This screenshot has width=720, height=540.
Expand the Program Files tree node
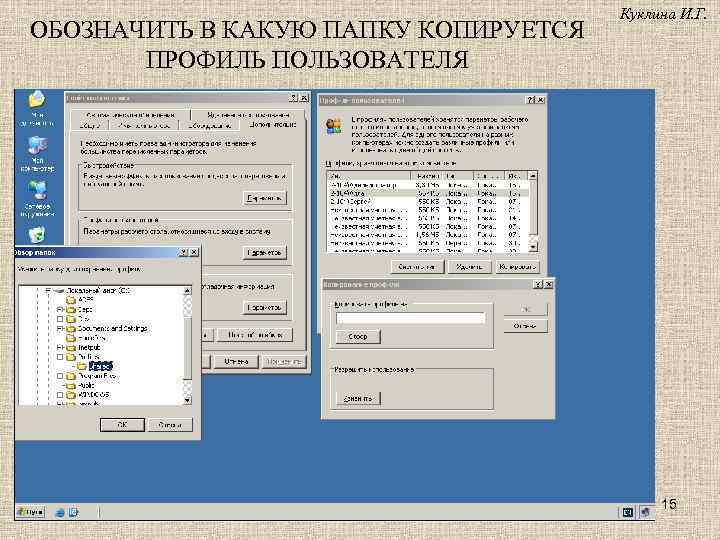[x=60, y=376]
